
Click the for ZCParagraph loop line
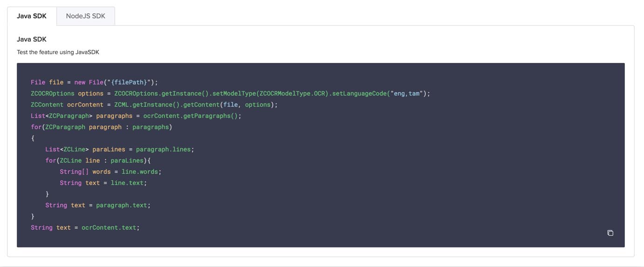(101, 127)
